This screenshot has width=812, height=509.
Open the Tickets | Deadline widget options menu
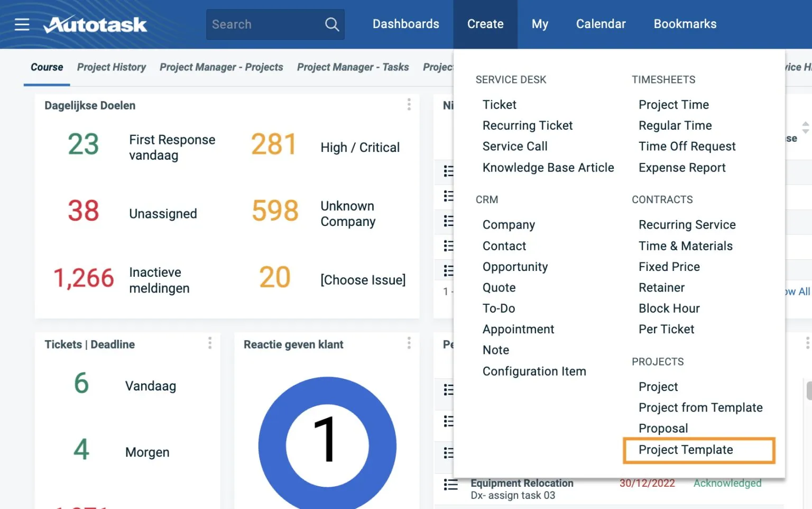[x=210, y=343]
